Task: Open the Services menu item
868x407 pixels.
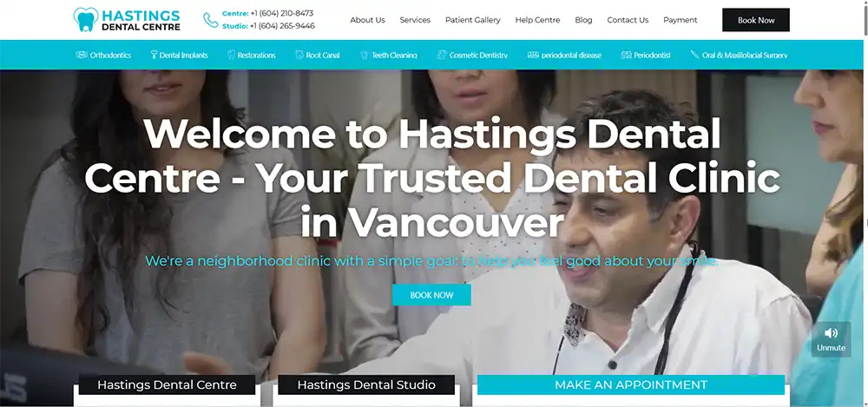Action: [415, 20]
